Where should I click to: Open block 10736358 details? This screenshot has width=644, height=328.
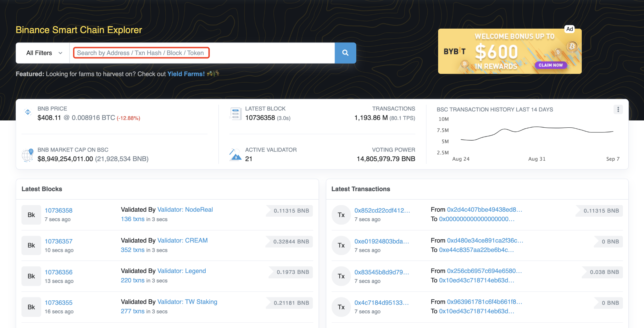click(x=58, y=210)
